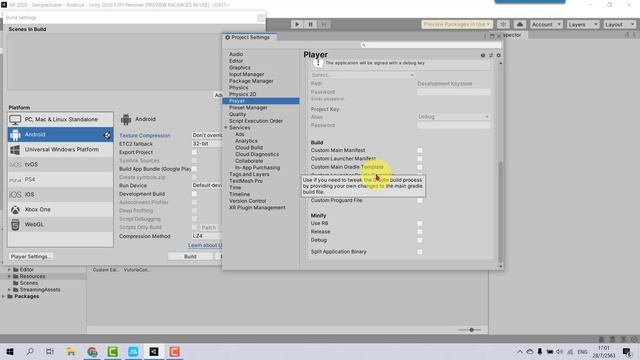Open the Project Key Alias dropdown

tap(453, 117)
